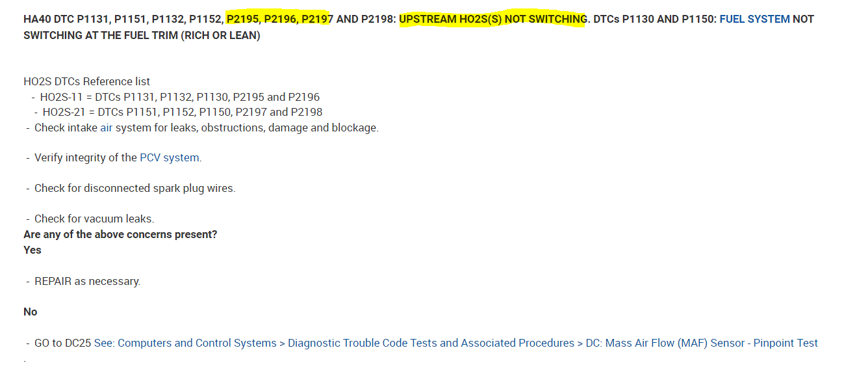
Task: Click the bold 'No' answer
Action: (x=31, y=312)
